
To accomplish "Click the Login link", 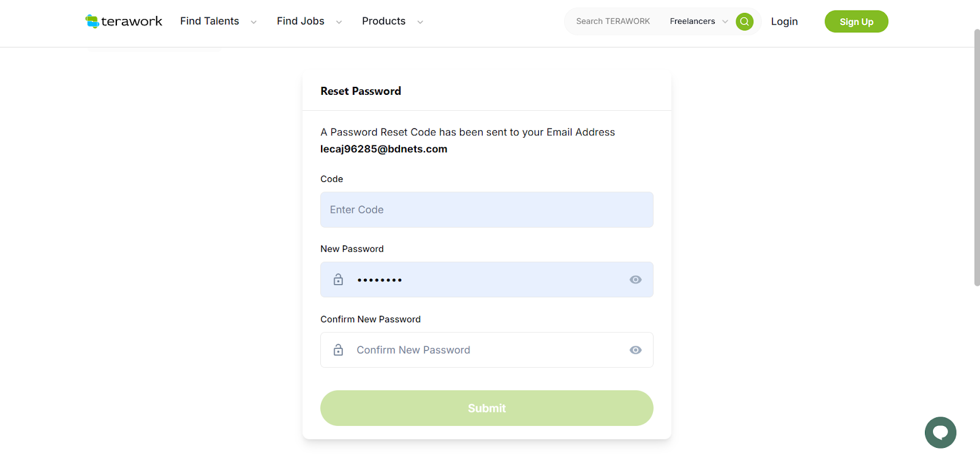I will click(x=784, y=21).
